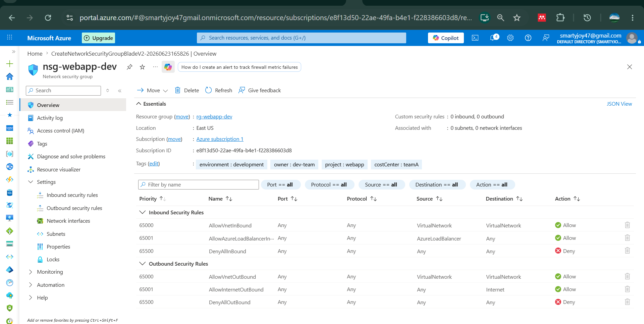This screenshot has width=644, height=324.
Task: Go to Azure Home icon in sidebar
Action: pyautogui.click(x=10, y=76)
